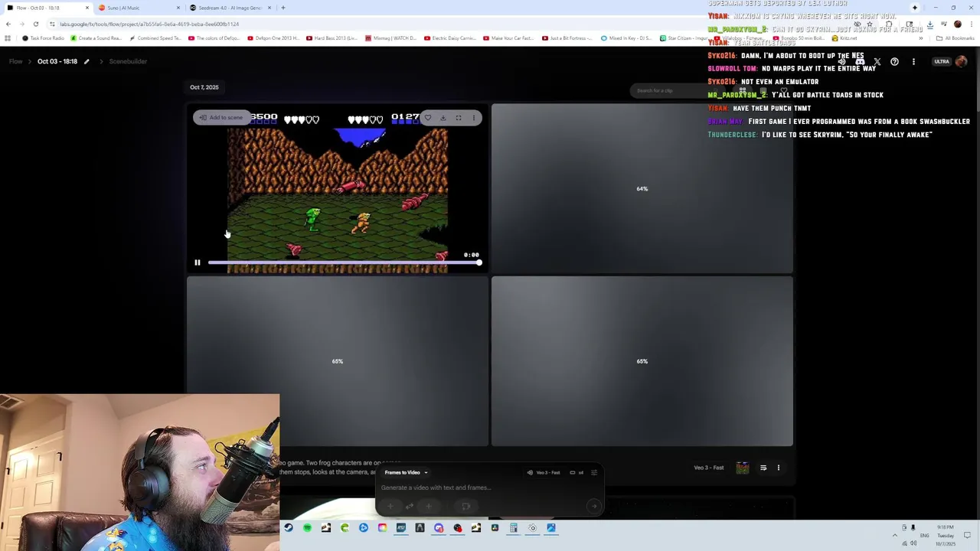Open Calculator from the taskbar
The image size is (980, 551).
[514, 528]
